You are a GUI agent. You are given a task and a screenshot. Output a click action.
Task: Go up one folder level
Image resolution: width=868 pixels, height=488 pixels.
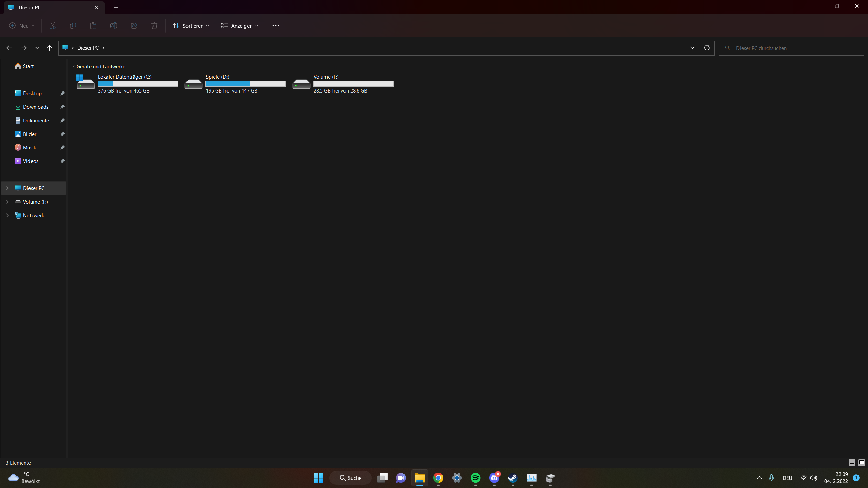pyautogui.click(x=50, y=48)
